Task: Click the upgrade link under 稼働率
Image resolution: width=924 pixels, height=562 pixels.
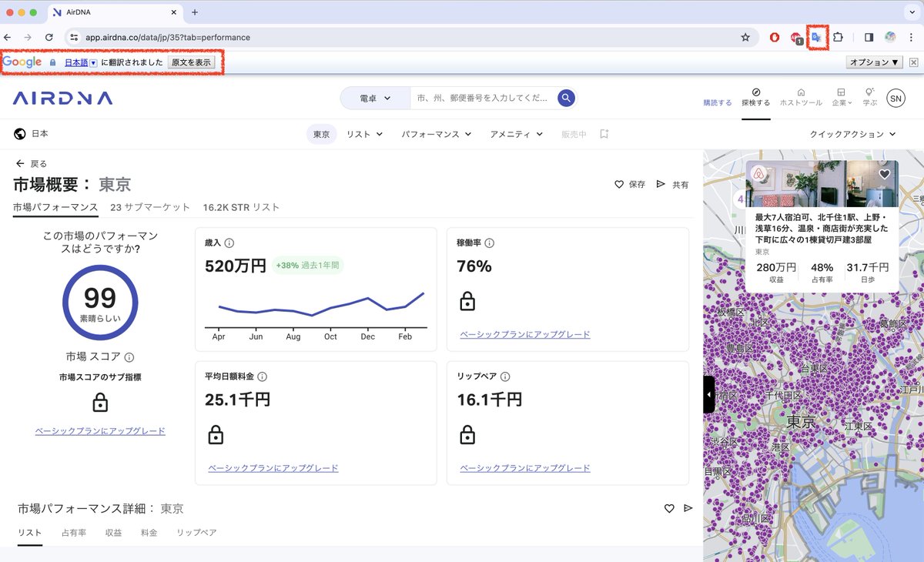Action: [525, 335]
